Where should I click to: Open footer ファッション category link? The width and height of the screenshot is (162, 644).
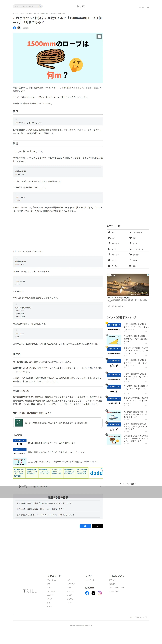coord(52,580)
